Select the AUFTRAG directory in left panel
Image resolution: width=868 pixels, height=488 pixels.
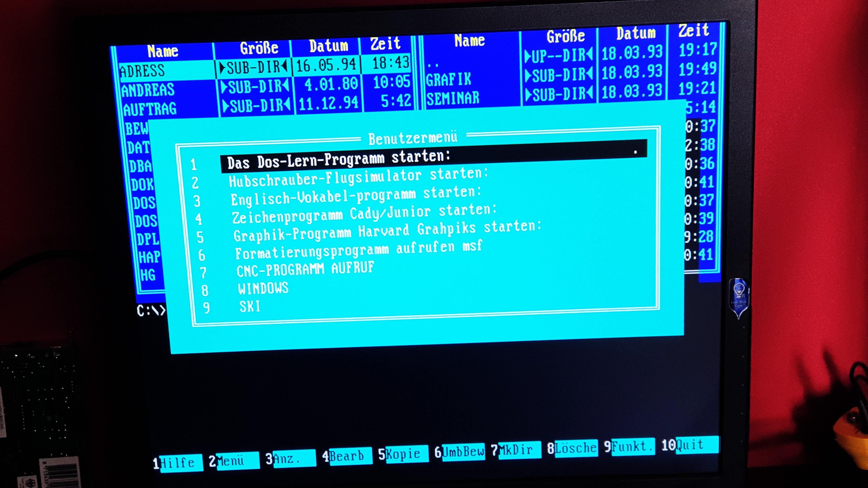point(150,109)
